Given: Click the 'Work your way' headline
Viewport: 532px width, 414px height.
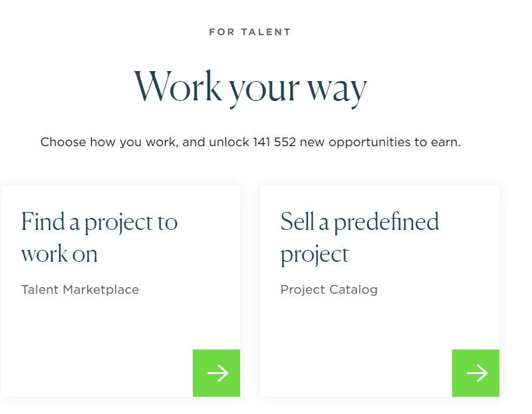Looking at the screenshot, I should click(x=250, y=87).
